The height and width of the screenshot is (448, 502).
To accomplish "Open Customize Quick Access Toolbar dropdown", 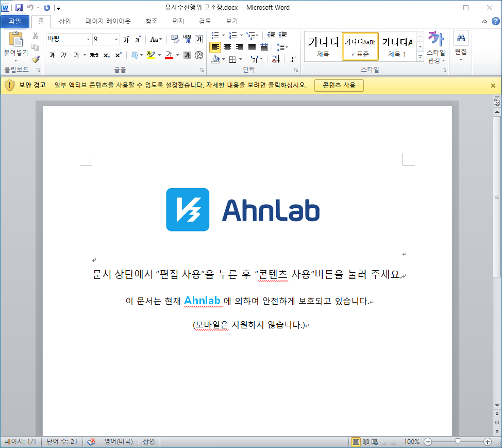I will pos(58,8).
